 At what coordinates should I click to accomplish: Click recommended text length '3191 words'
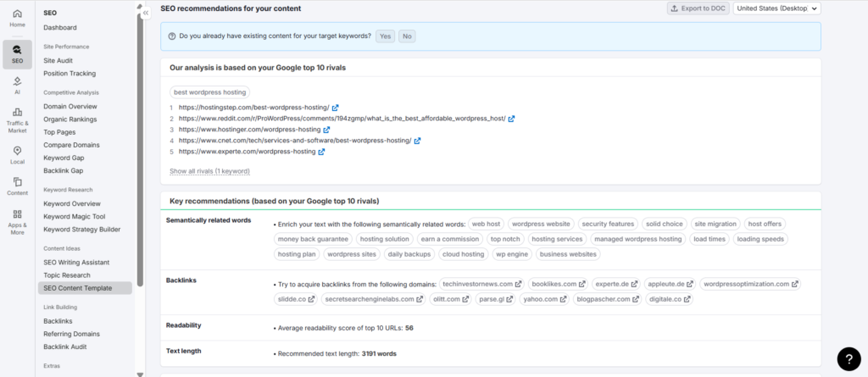coord(379,353)
